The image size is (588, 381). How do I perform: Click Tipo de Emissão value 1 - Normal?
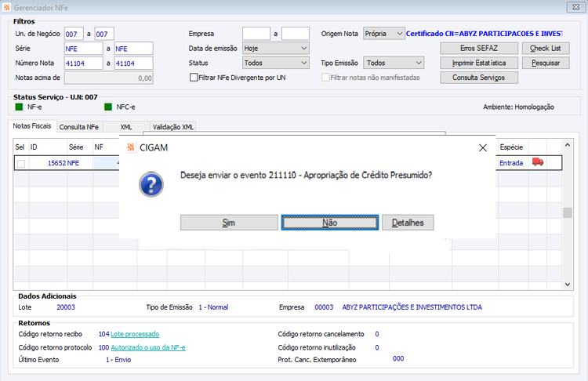(213, 307)
